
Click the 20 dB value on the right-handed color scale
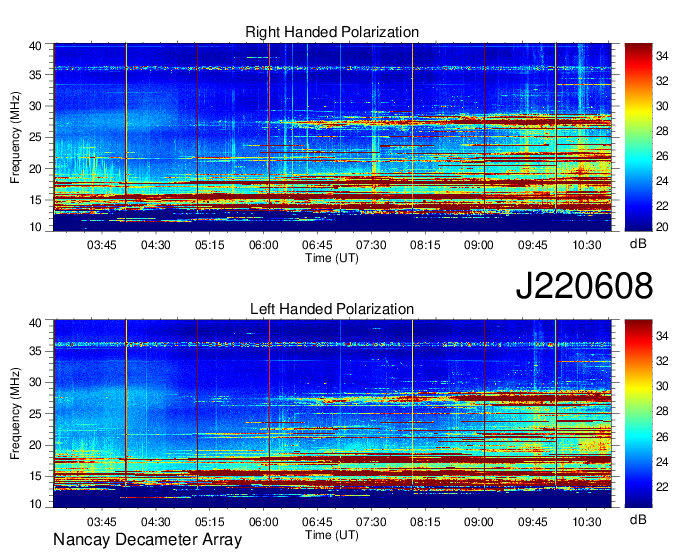coord(662,227)
